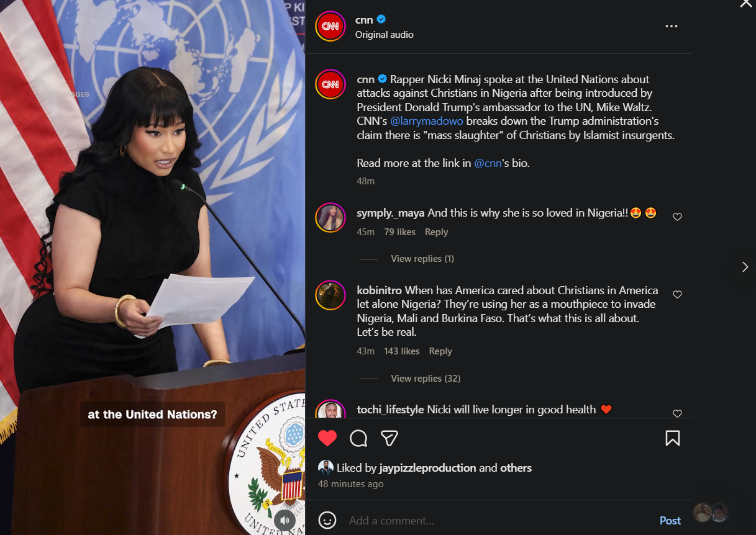This screenshot has width=756, height=535.
Task: View 143 likes on kobinitro's comment
Action: click(402, 351)
